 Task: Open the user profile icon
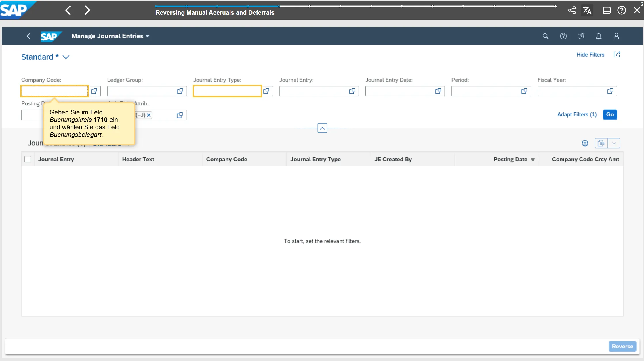(616, 36)
